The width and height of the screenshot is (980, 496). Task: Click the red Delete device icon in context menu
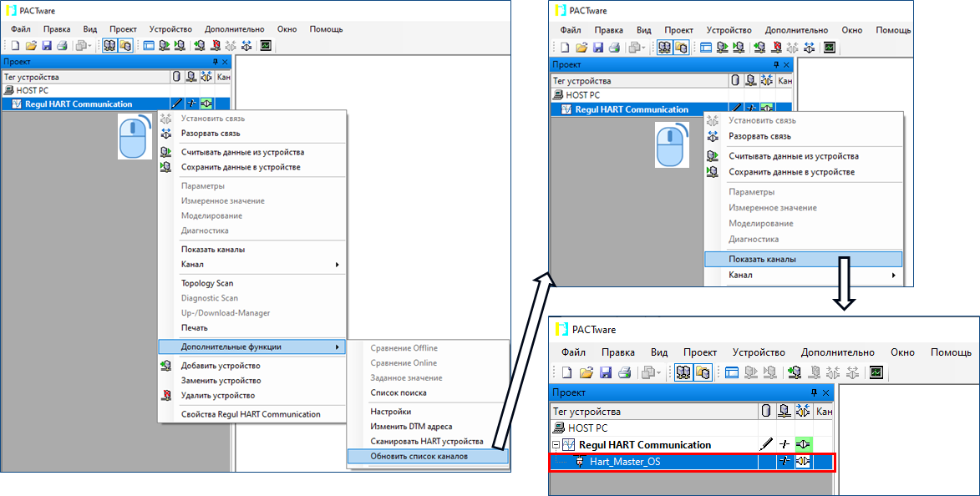point(165,396)
